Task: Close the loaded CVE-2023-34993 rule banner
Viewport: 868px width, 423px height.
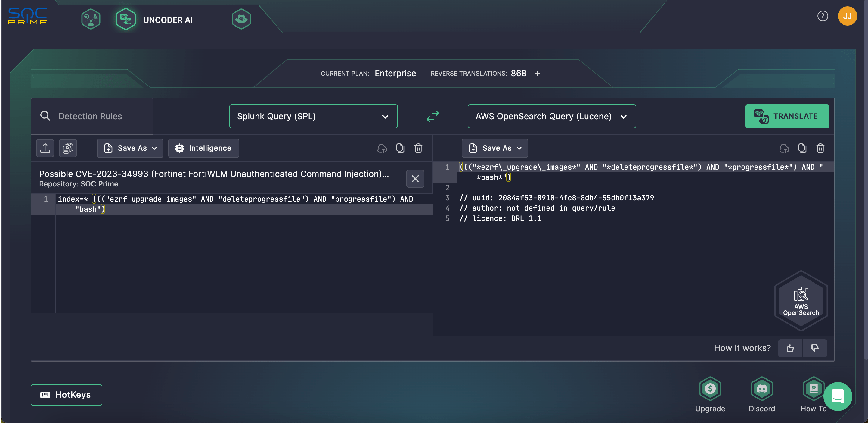Action: pyautogui.click(x=415, y=178)
